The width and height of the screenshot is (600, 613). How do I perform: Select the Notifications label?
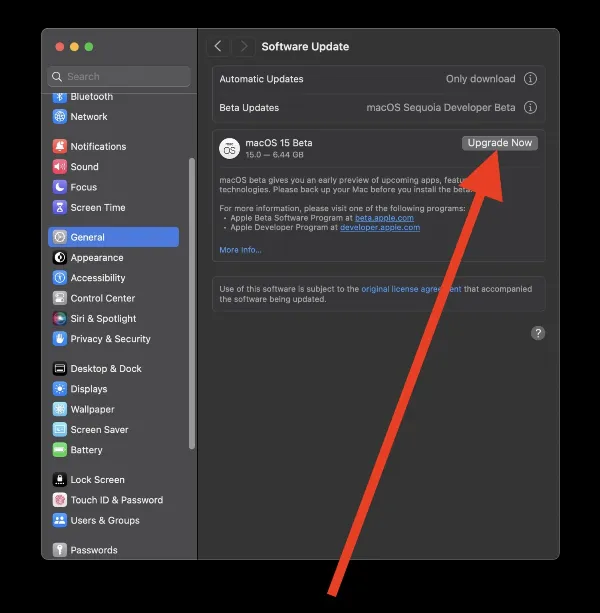pos(98,146)
